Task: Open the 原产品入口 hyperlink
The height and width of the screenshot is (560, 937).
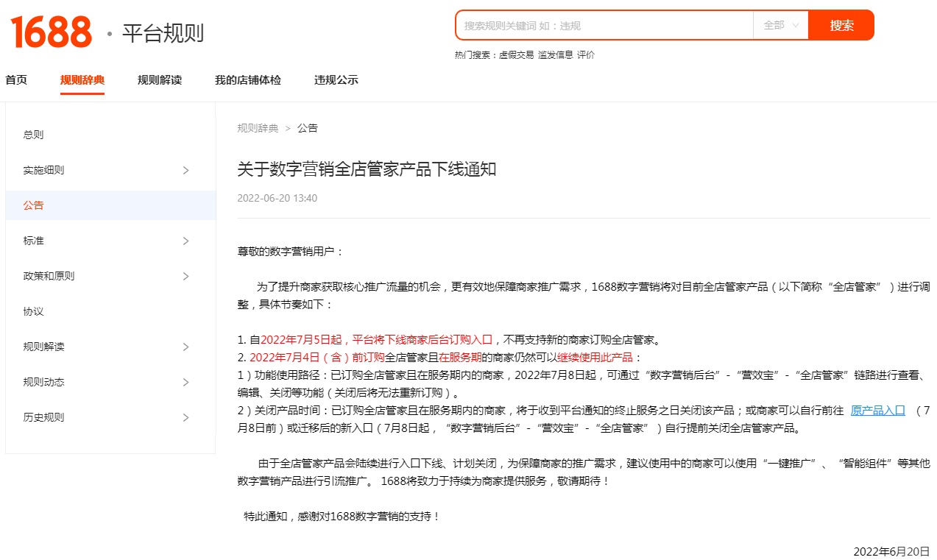Action: 877,411
